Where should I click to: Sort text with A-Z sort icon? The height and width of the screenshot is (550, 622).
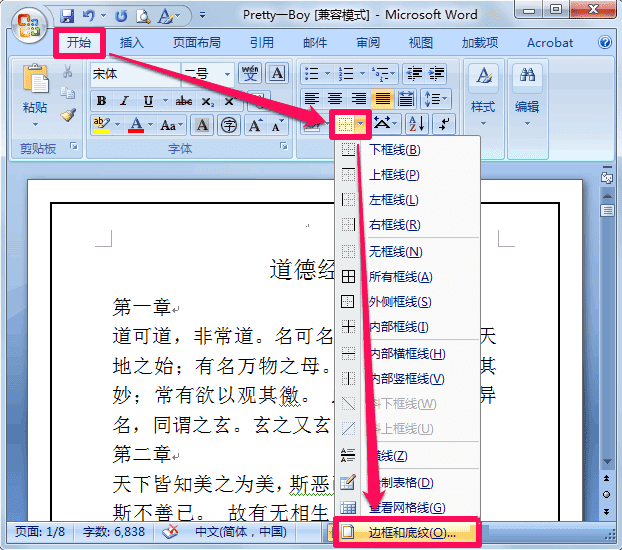point(417,124)
